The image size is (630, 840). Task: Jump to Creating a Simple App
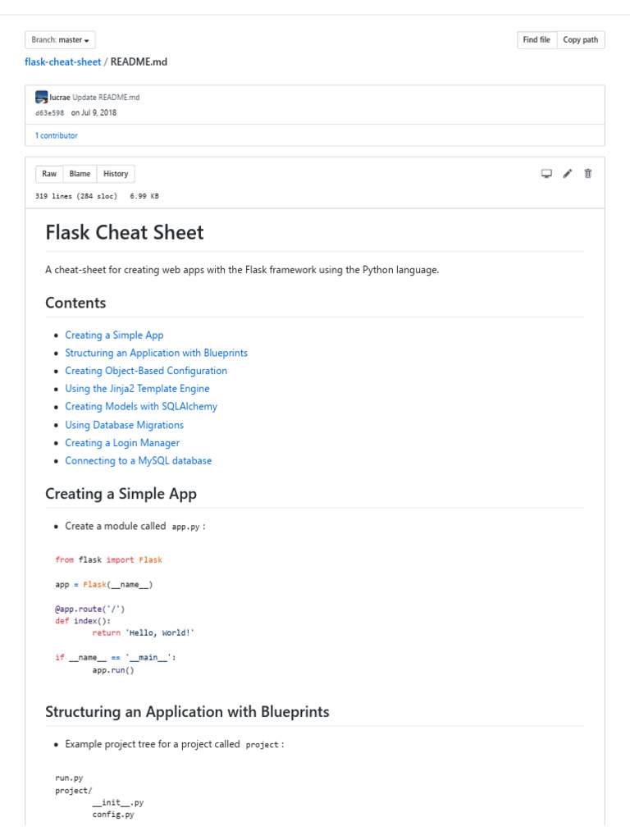114,335
